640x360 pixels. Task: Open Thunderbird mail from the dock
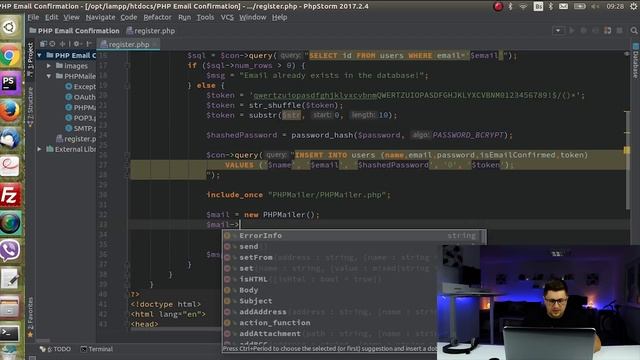10,139
